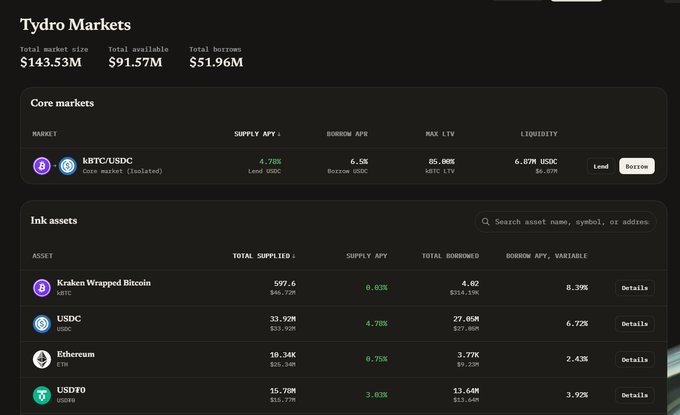This screenshot has width=680, height=415.
Task: Click the 3.92% borrow APY for USDT0
Action: (x=577, y=395)
